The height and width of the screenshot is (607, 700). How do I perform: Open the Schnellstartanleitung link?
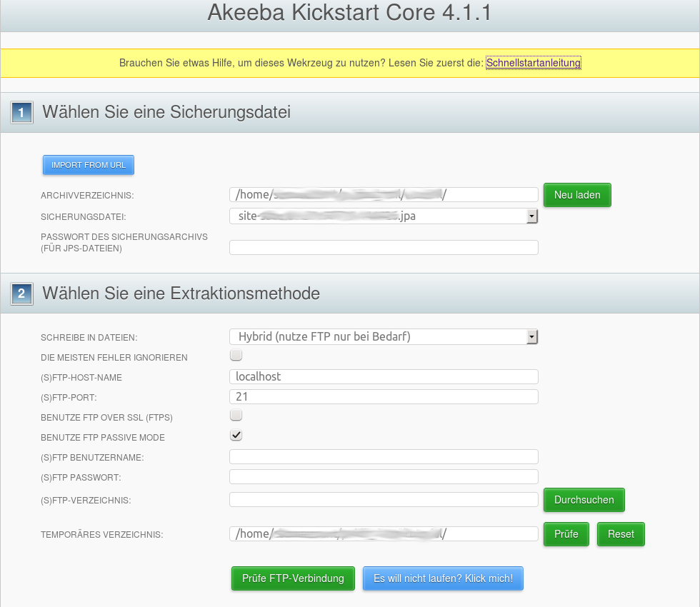pos(533,63)
